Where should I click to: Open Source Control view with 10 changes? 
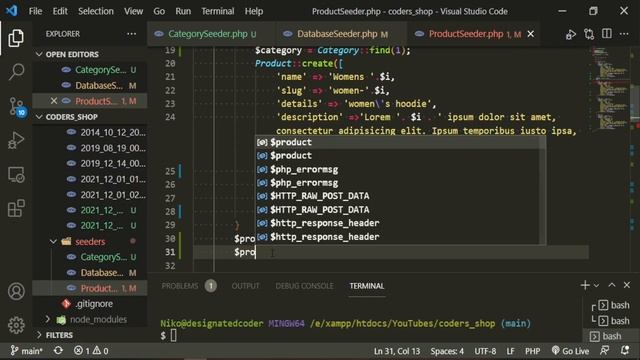(17, 107)
